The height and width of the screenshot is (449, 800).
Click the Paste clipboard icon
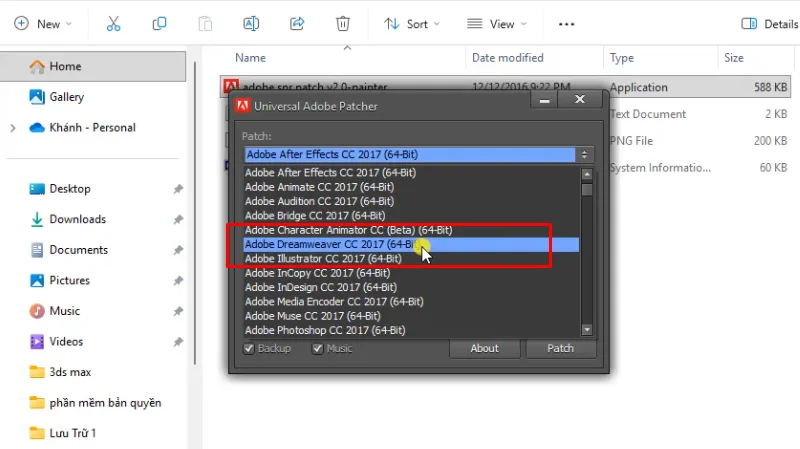tap(205, 24)
